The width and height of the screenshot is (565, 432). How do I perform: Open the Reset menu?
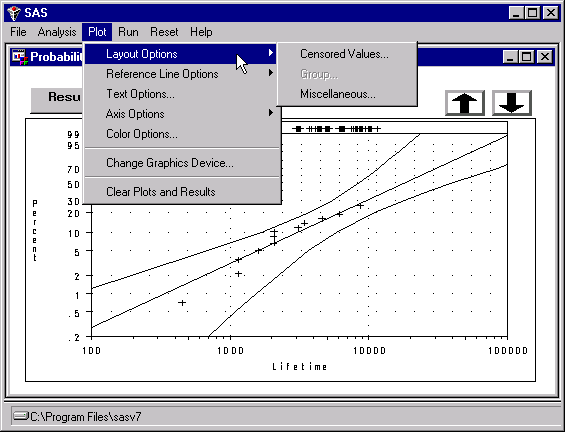click(x=164, y=32)
